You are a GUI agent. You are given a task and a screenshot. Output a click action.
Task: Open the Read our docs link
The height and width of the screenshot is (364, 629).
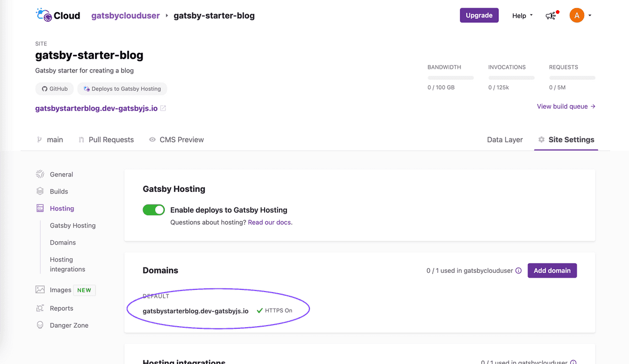pos(269,222)
